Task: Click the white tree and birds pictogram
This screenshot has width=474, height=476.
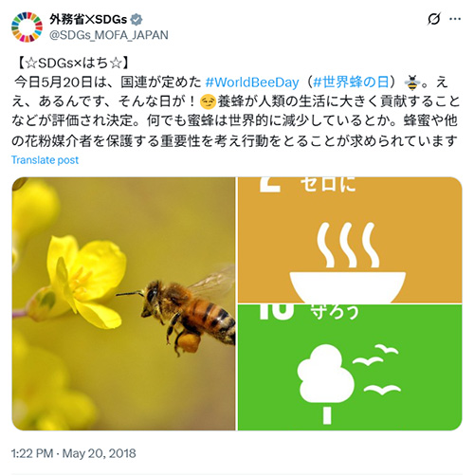Action: coord(349,383)
